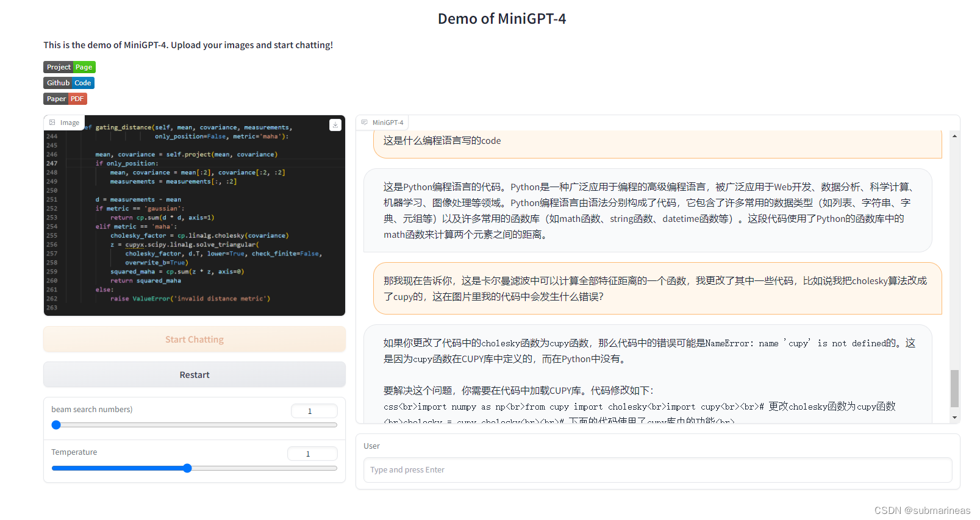Viewport: 980px width, 520px height.
Task: Adjust the beam search numbers slider
Action: click(195, 425)
